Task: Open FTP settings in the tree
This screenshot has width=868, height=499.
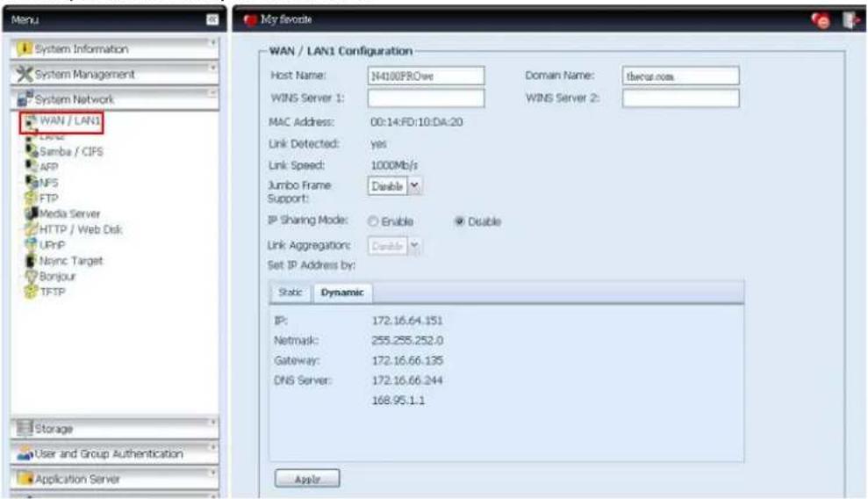Action: [49, 198]
